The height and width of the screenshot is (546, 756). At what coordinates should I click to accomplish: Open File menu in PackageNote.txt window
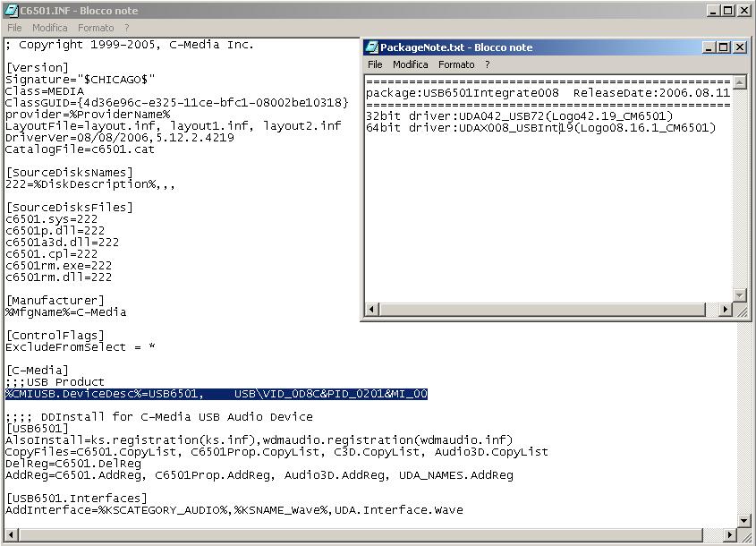coord(375,64)
